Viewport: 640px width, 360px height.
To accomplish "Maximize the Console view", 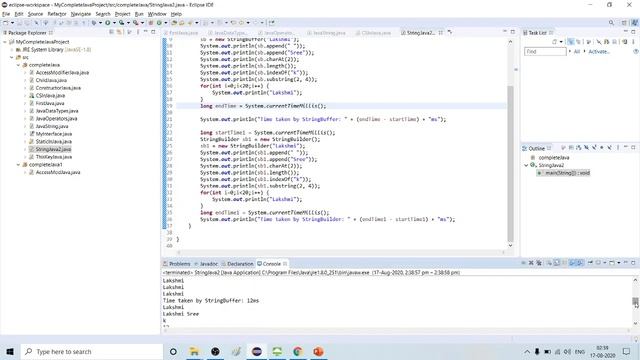I will click(x=633, y=263).
